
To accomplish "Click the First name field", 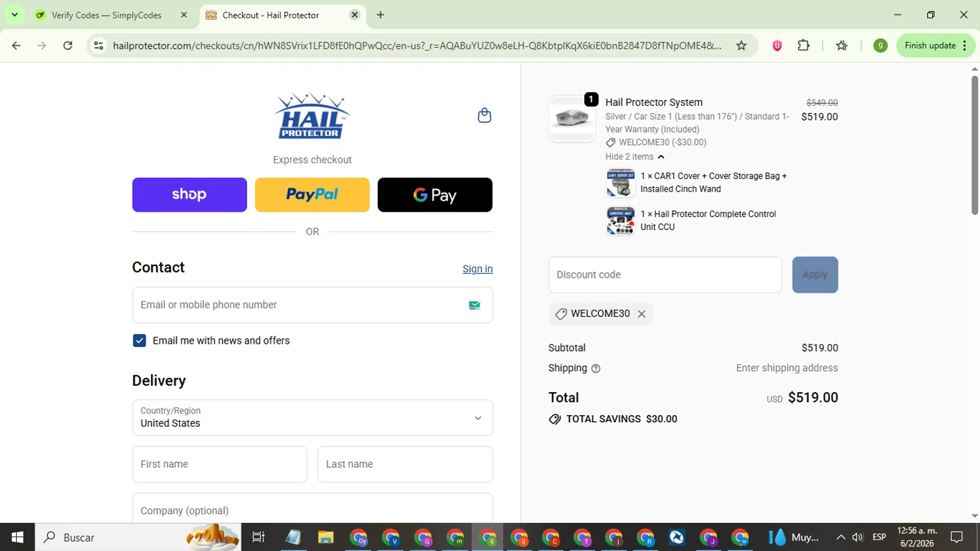I will tap(220, 464).
